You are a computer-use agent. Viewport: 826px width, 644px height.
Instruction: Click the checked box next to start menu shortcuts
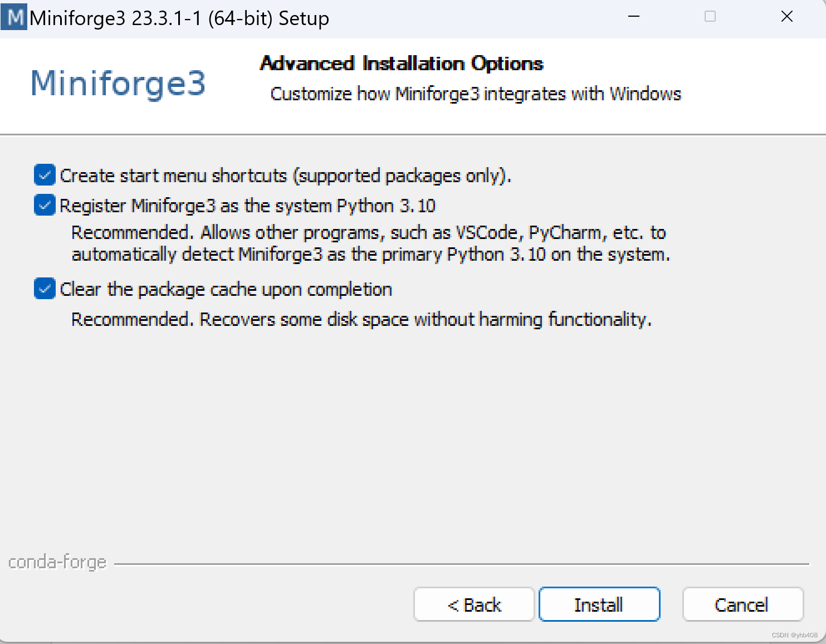[44, 175]
